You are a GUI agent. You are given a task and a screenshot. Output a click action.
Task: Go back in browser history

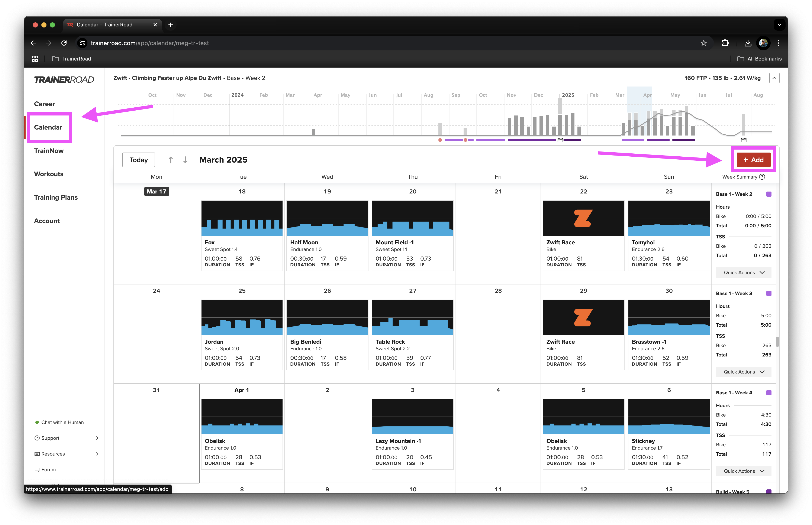33,43
